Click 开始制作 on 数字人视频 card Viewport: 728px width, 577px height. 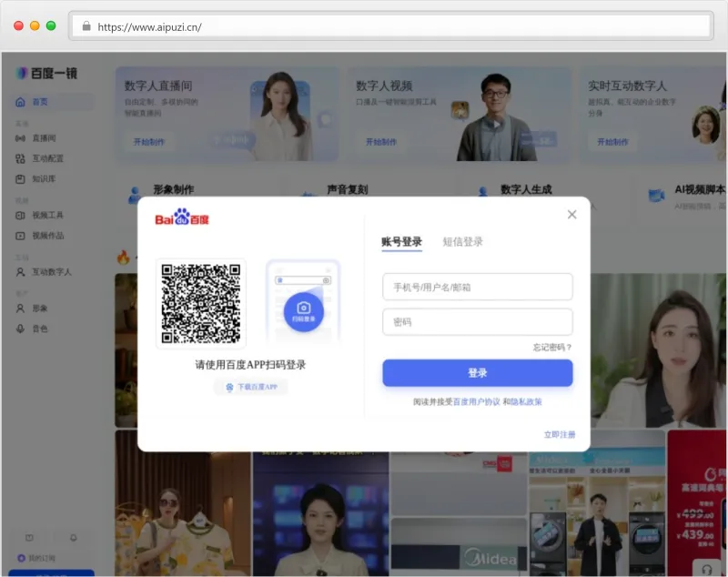click(381, 142)
